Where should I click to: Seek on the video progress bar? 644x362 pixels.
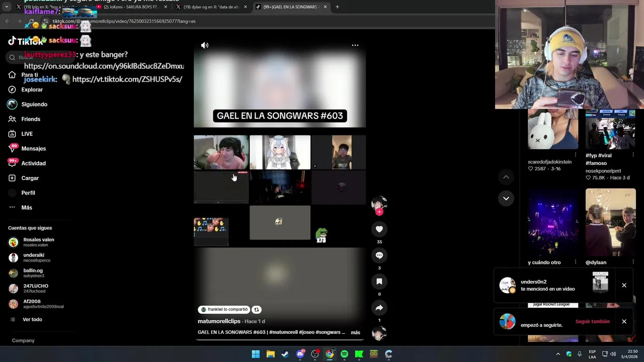click(x=280, y=340)
